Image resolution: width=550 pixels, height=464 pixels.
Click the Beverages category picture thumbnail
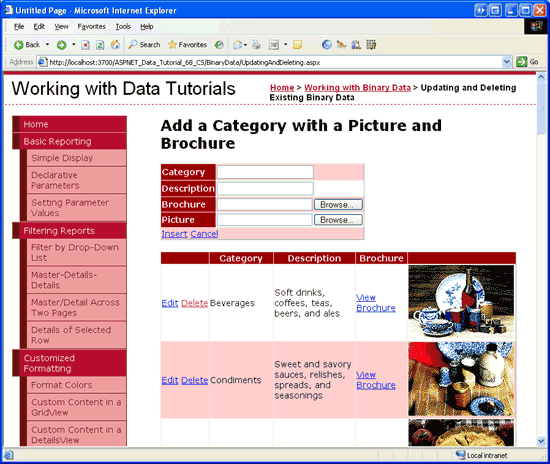[461, 302]
